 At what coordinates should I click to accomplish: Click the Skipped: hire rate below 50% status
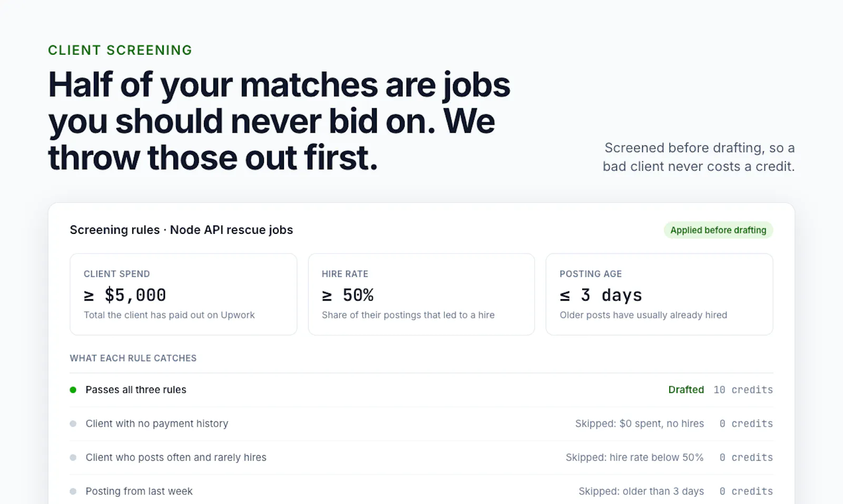coord(635,458)
